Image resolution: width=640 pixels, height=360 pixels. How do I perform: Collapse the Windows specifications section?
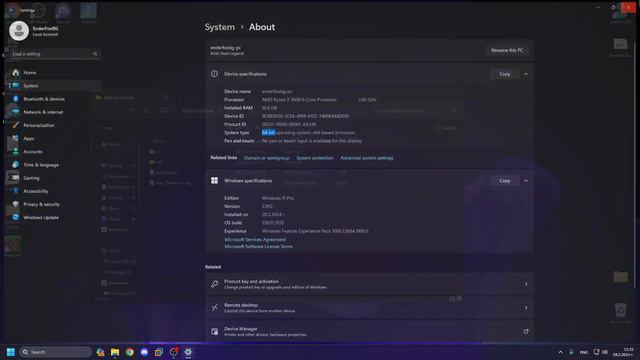tap(526, 181)
